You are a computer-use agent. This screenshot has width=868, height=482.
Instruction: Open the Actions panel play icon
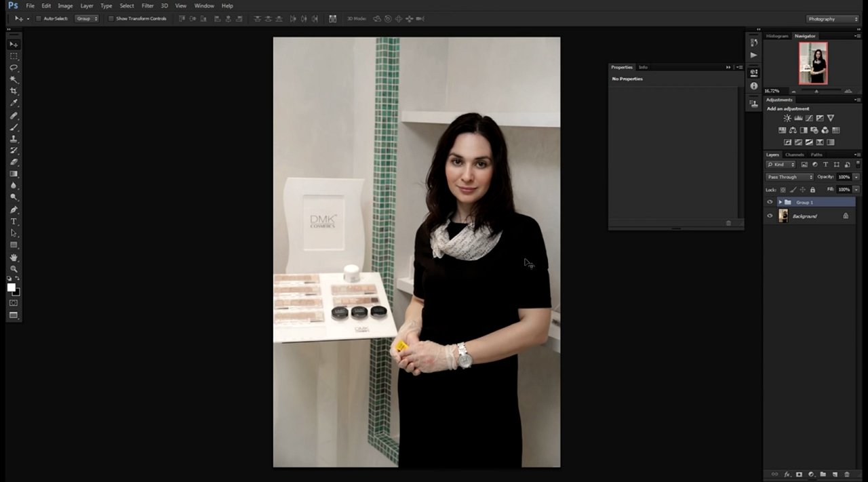point(753,55)
